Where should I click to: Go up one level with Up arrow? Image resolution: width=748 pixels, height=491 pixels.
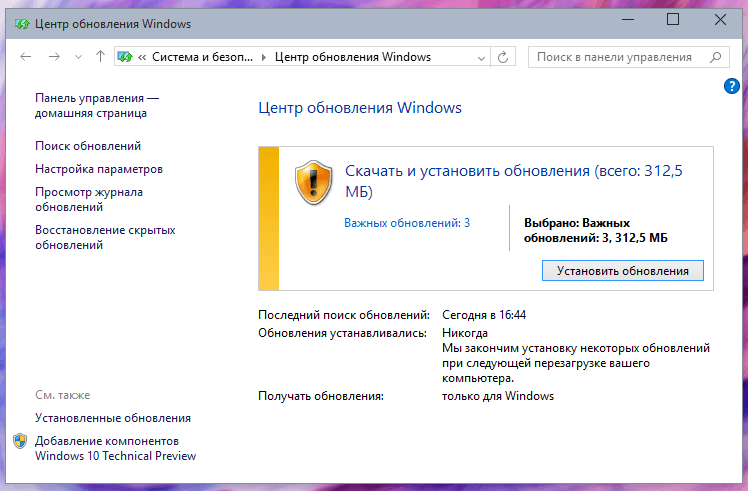pos(100,57)
